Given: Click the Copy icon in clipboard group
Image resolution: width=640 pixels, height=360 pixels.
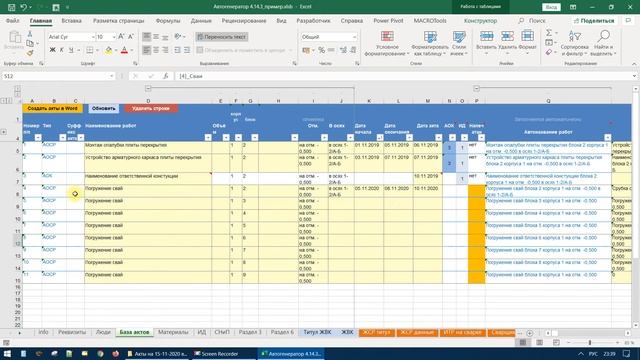Looking at the screenshot, I should 30,43.
